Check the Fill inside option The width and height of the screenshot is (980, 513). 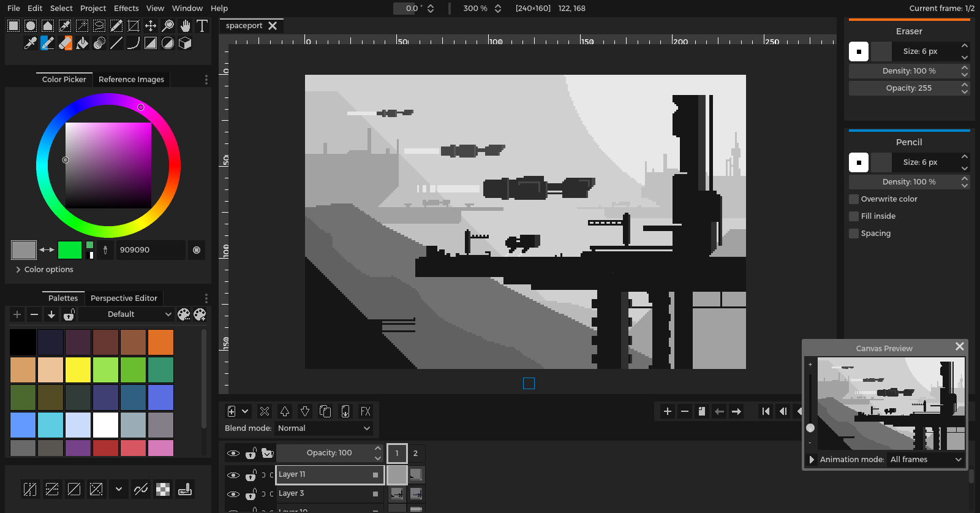click(854, 216)
